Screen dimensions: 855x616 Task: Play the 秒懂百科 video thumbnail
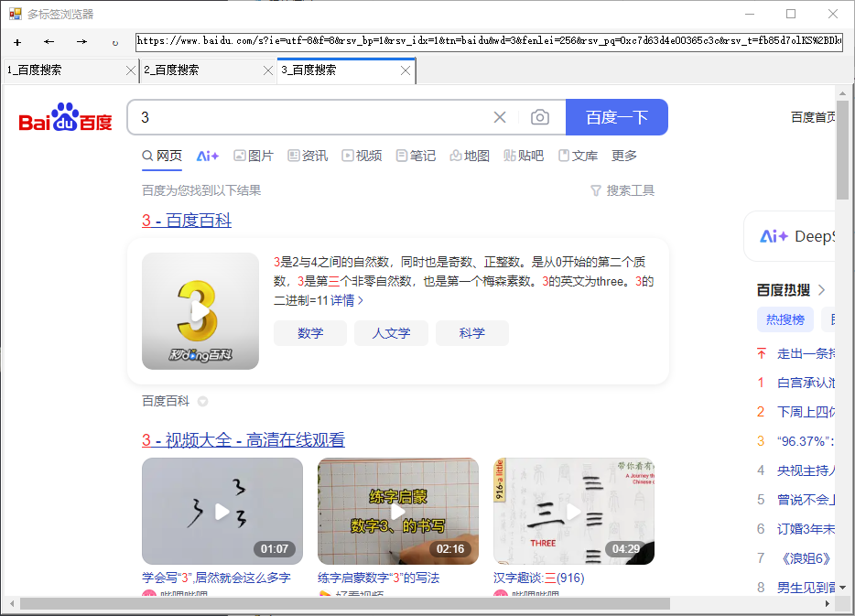point(200,310)
